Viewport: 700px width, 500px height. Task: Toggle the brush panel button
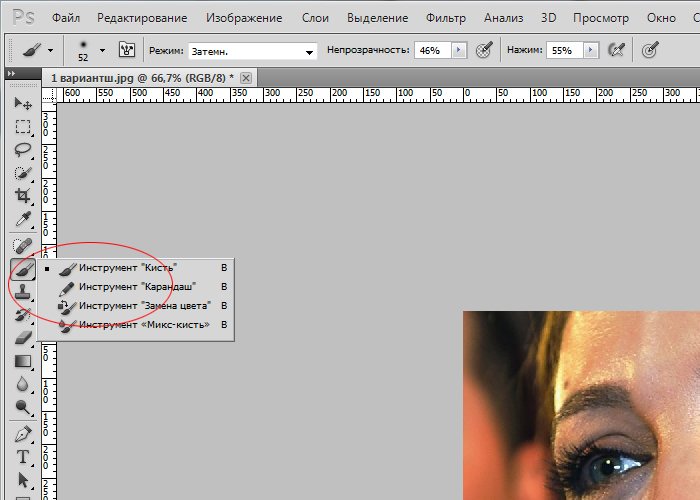[127, 50]
